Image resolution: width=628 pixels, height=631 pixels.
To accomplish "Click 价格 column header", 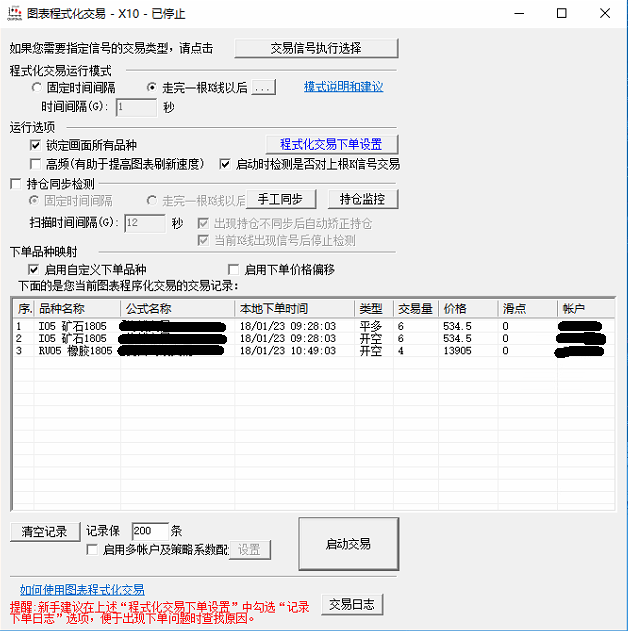I will [468, 309].
